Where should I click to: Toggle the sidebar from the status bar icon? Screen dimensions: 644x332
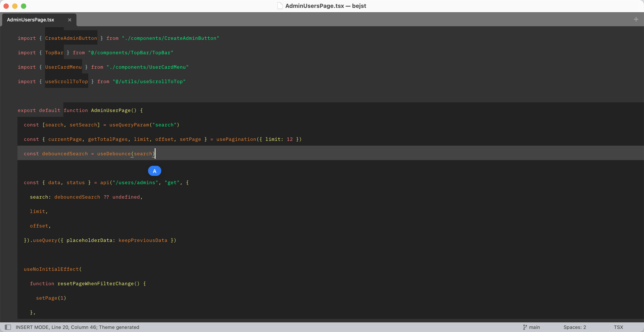point(8,327)
